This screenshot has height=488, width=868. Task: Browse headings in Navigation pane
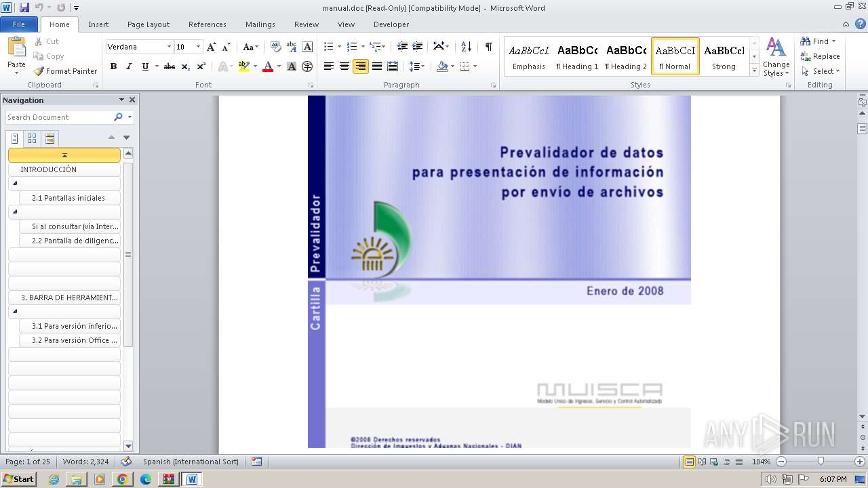[x=15, y=138]
